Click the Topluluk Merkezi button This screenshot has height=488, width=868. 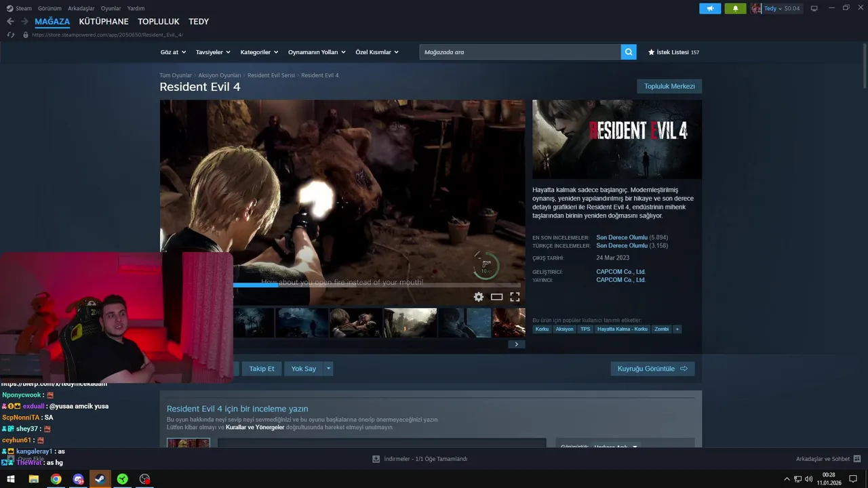669,86
